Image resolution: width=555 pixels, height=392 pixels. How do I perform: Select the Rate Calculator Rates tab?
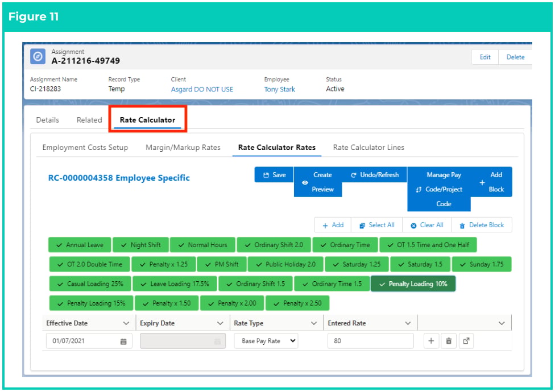[277, 147]
